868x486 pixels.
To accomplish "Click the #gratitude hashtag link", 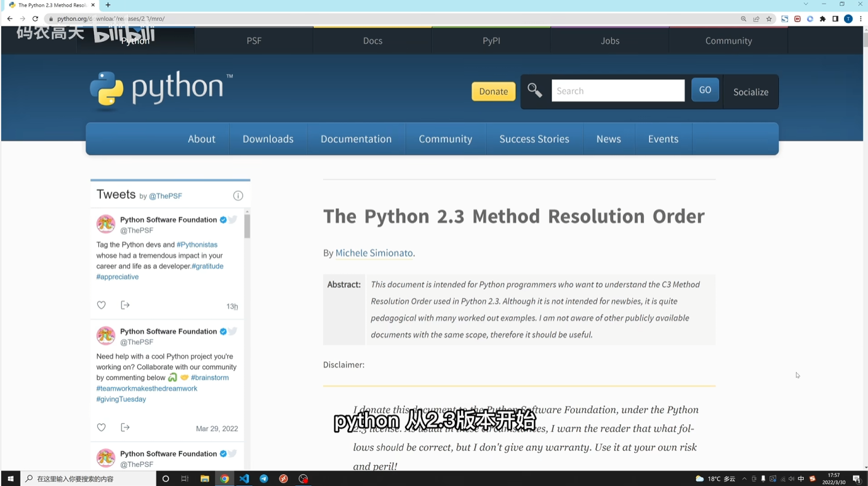I will pyautogui.click(x=207, y=266).
